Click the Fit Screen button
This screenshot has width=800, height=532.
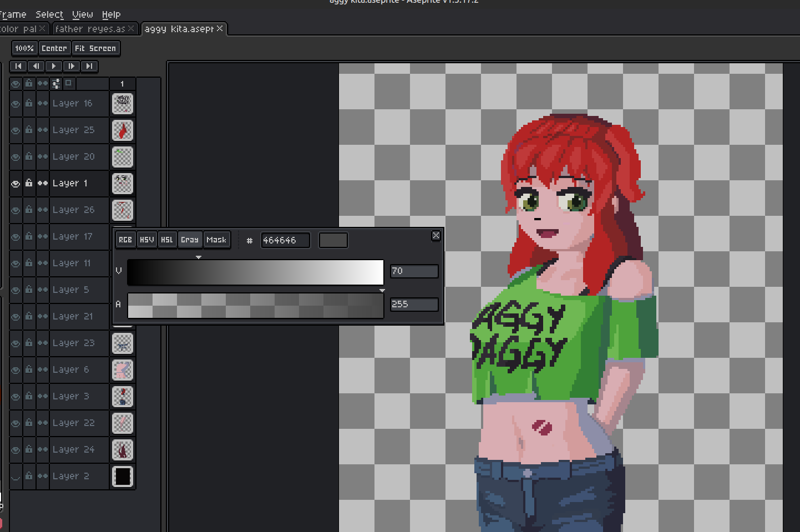[x=95, y=48]
